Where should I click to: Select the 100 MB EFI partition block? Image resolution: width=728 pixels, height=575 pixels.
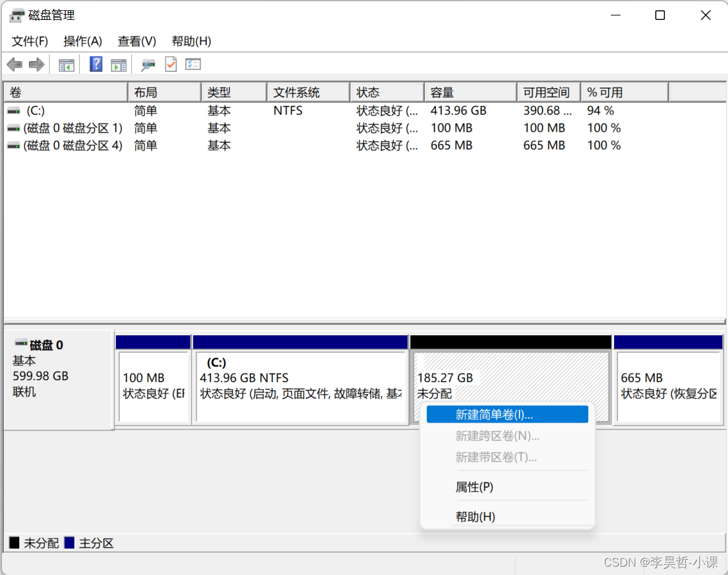point(153,379)
